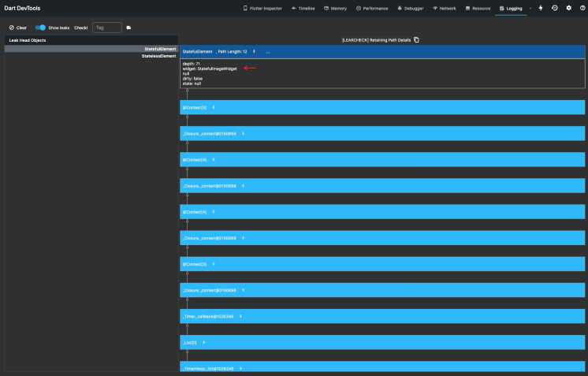
Task: Select the Resource tab
Action: (478, 8)
